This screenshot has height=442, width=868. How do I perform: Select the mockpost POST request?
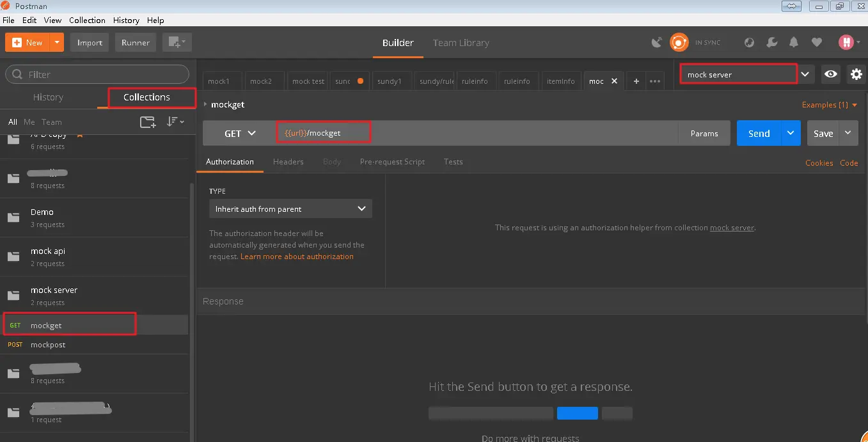(94, 345)
